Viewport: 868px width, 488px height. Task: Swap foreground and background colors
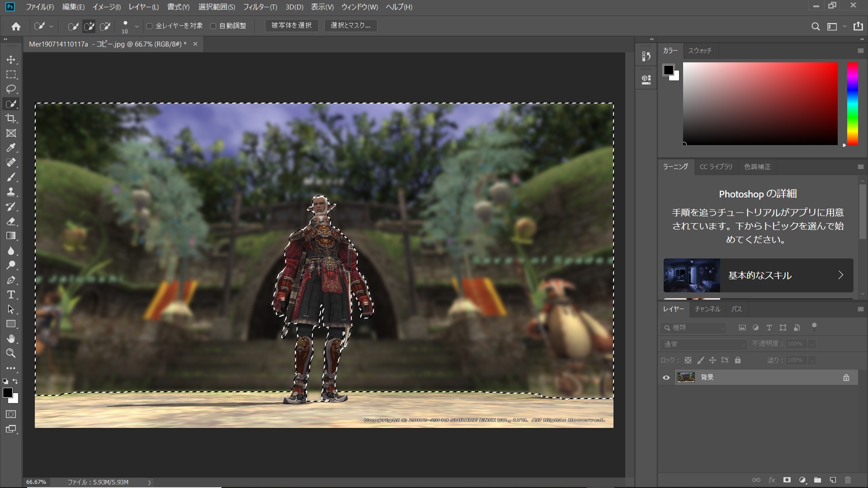pos(15,381)
